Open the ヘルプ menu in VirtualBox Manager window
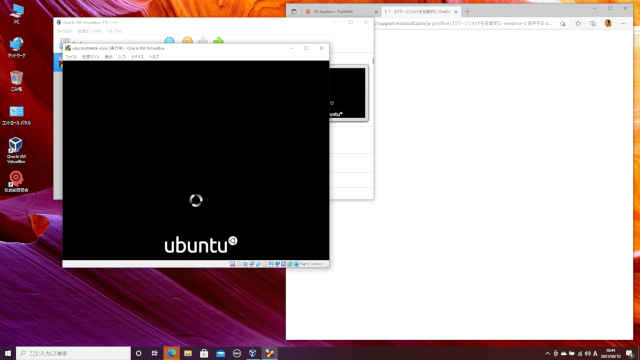 [x=114, y=31]
